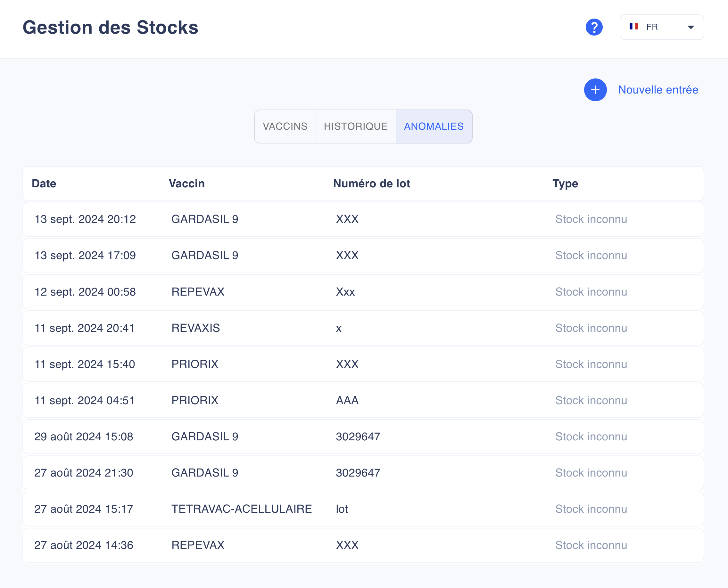
Task: Click Stock inconnu in the REVAXIS row
Action: pos(591,328)
